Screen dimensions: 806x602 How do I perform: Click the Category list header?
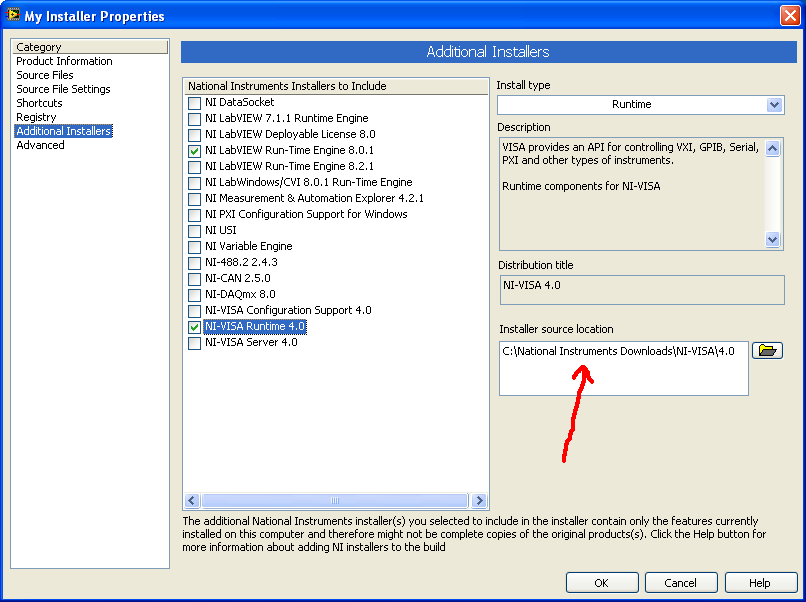(90, 47)
